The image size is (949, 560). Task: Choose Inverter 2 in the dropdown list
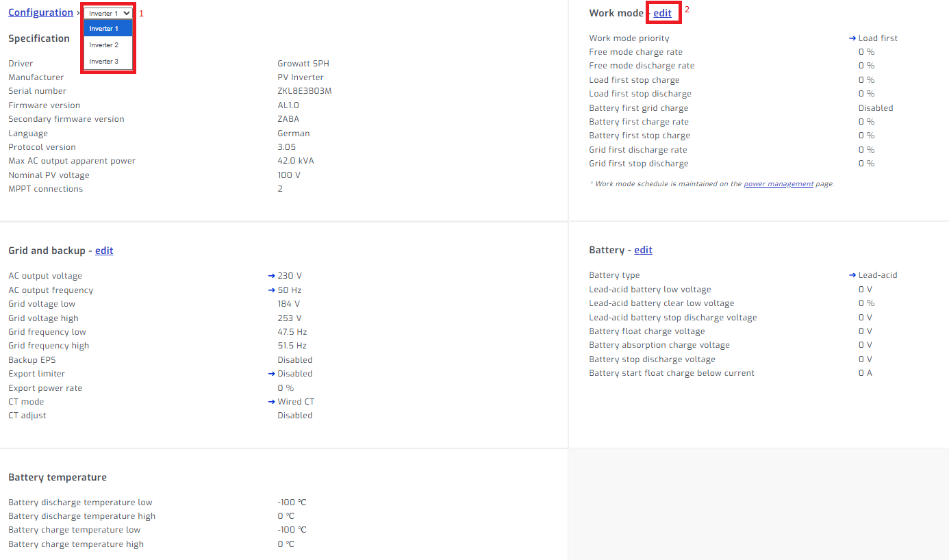104,45
